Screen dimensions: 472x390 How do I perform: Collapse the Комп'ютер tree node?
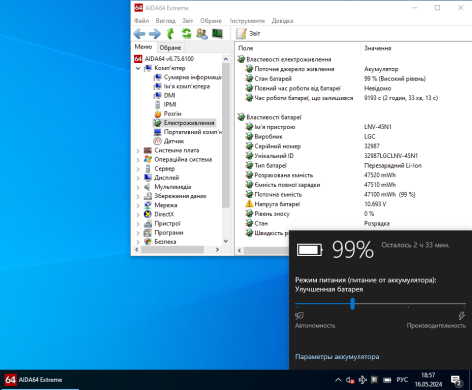click(x=138, y=68)
